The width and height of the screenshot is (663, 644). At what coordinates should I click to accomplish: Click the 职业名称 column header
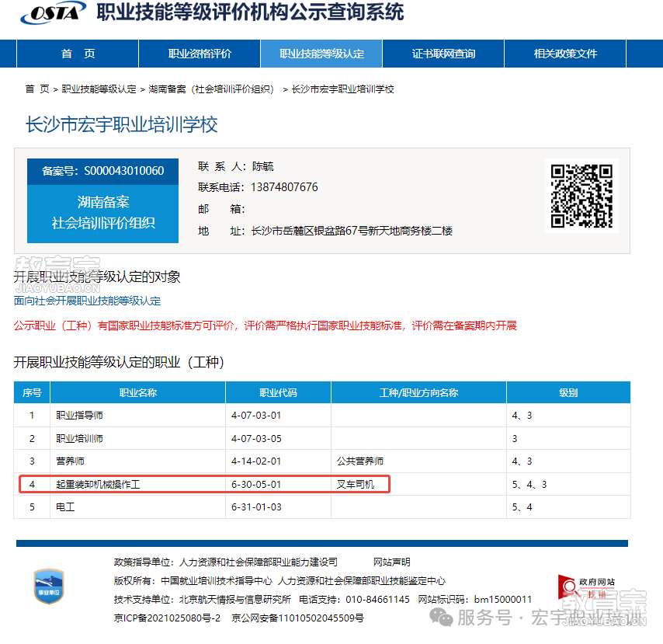click(138, 392)
